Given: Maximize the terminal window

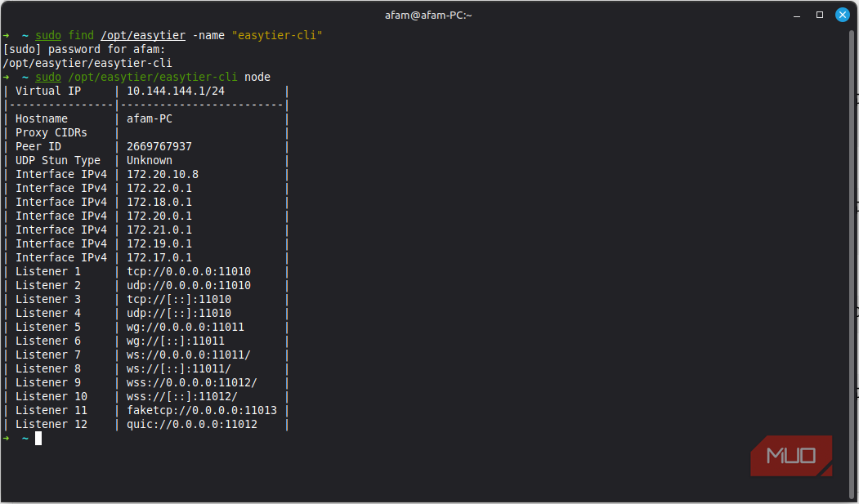Looking at the screenshot, I should tap(820, 15).
